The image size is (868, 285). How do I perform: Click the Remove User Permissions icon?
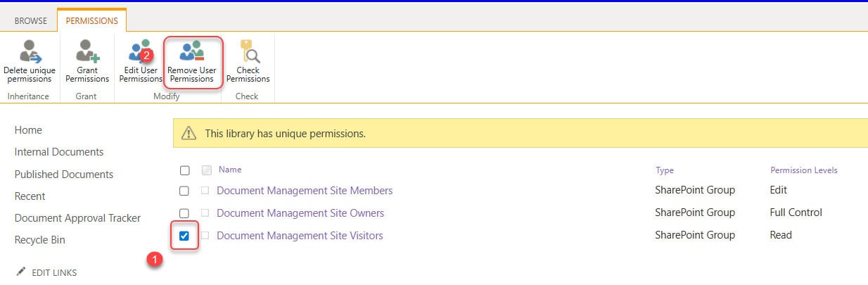pos(191,52)
